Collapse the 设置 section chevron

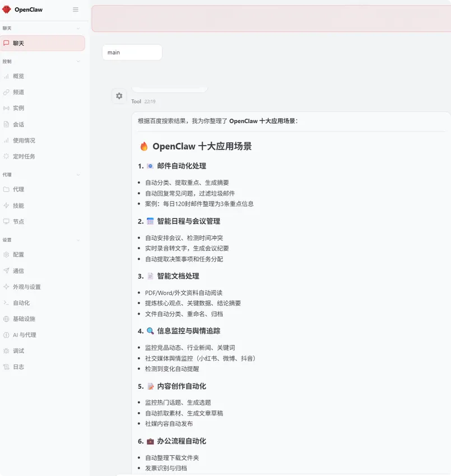(x=78, y=240)
